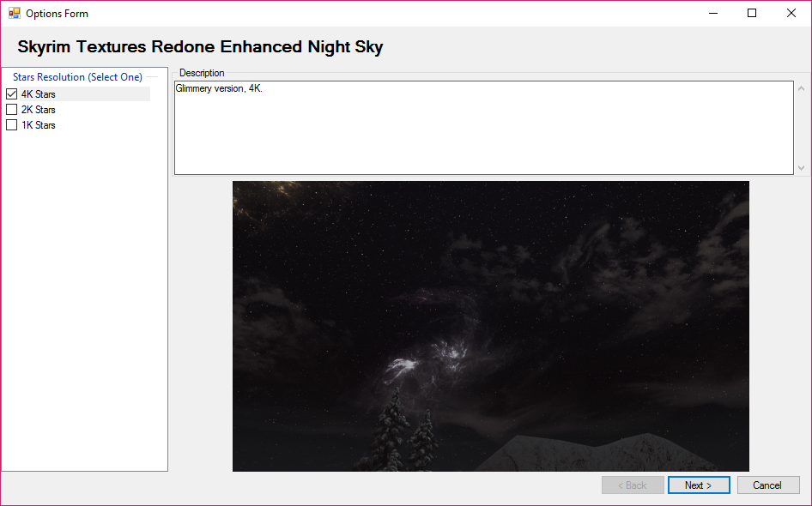Click the Skyrim Textures Redone heading
812x506 pixels.
[x=200, y=47]
